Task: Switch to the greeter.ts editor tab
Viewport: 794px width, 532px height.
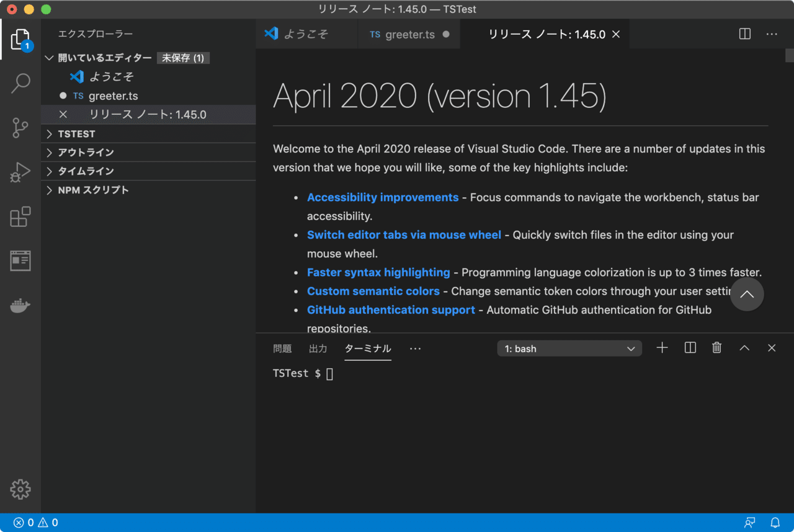Action: [409, 34]
